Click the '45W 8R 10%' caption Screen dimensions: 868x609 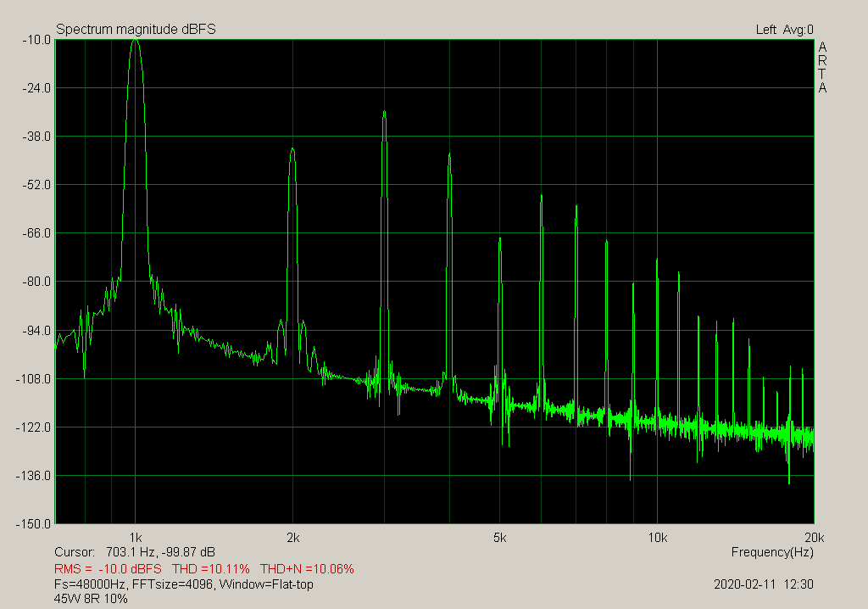[91, 599]
